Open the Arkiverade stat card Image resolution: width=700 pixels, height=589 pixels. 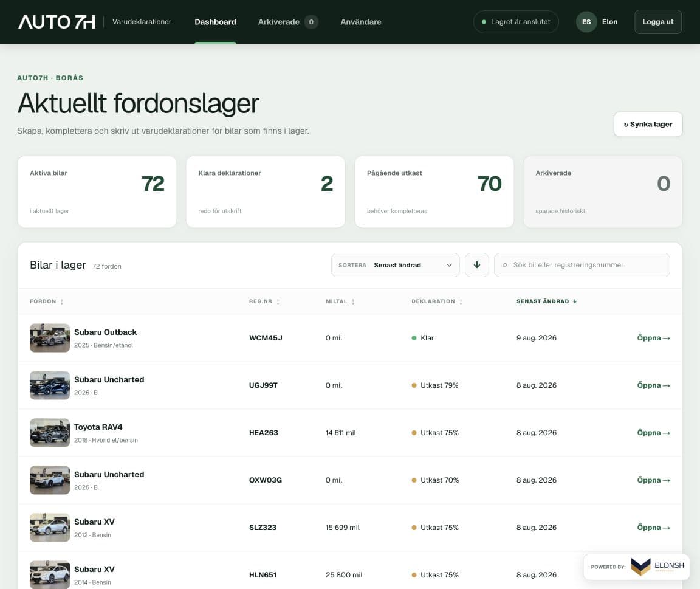pos(603,191)
